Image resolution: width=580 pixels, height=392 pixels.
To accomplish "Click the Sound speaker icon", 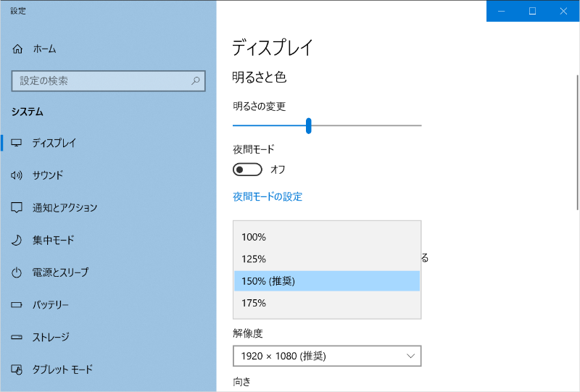I will click(x=17, y=175).
